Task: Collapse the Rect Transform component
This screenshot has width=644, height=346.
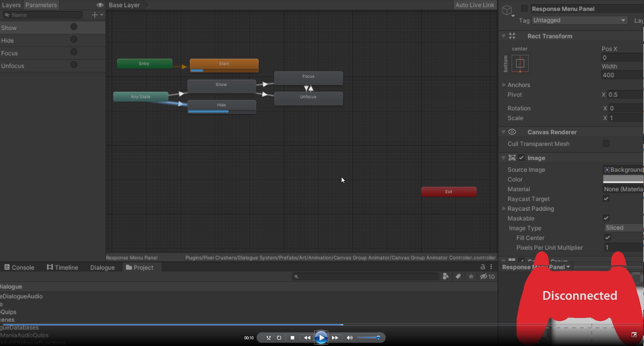Action: (504, 36)
